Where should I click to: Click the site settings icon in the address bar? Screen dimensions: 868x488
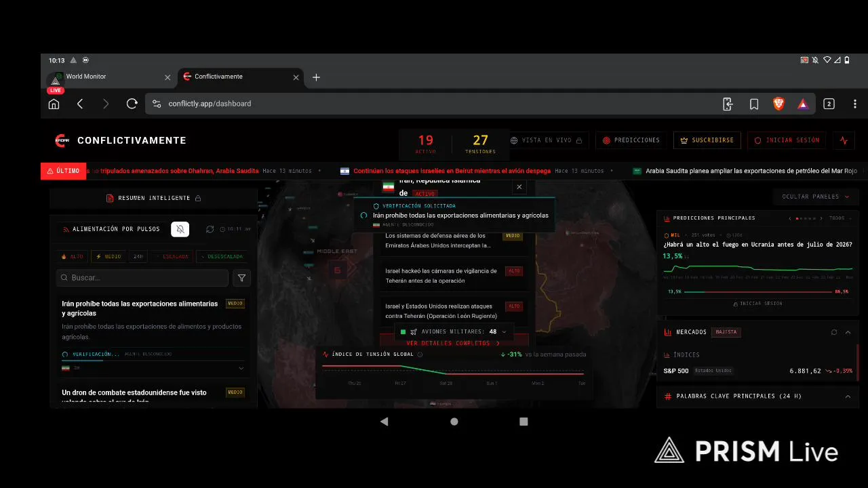coord(157,104)
